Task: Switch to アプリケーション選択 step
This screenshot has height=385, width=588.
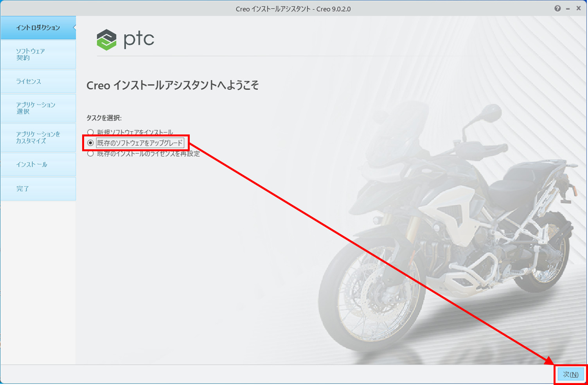Action: pos(38,108)
